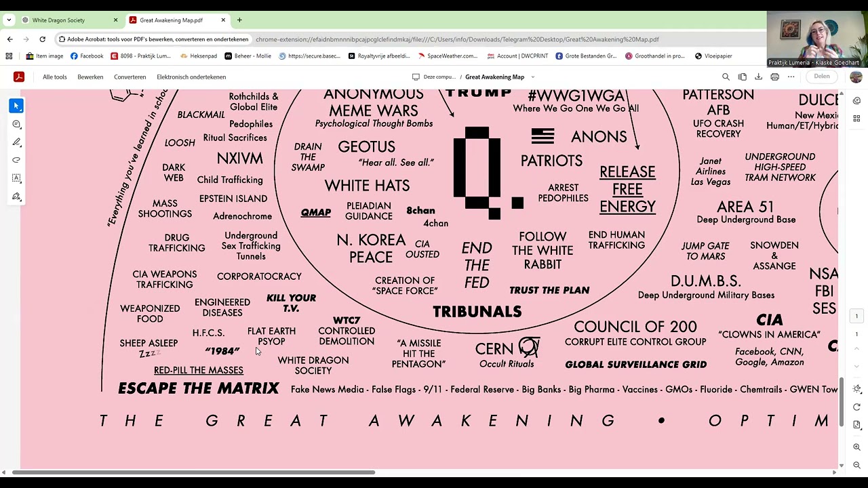Print the document using the printer icon
868x488 pixels.
click(x=774, y=77)
